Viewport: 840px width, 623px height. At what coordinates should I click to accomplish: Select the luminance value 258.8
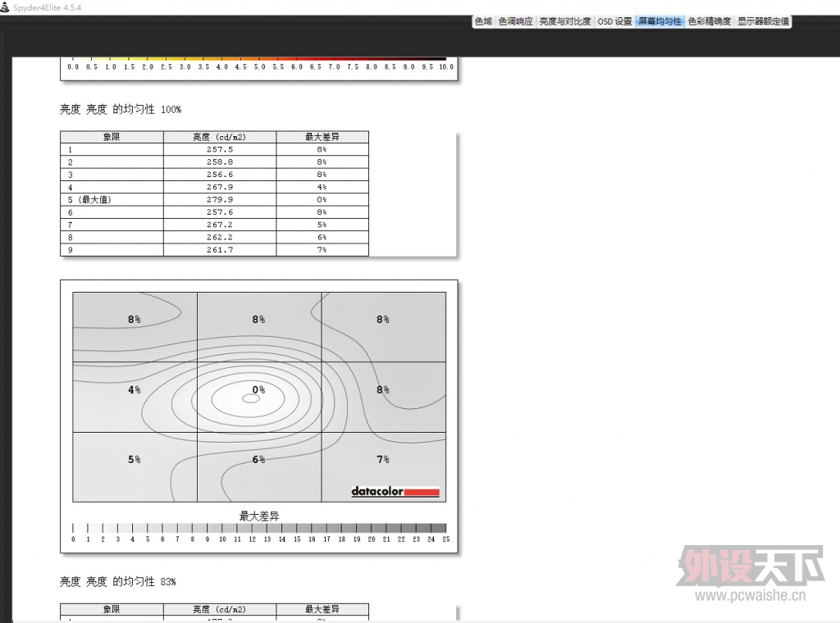coord(220,161)
